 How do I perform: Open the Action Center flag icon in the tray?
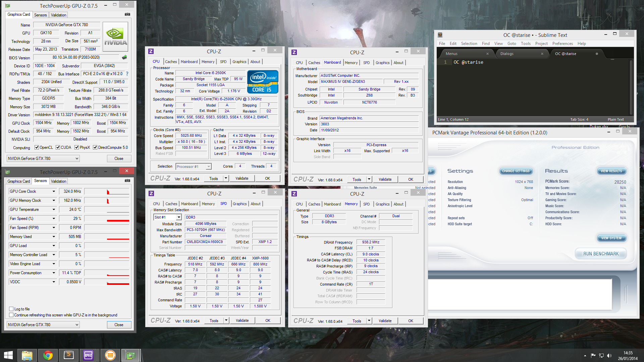pos(593,356)
